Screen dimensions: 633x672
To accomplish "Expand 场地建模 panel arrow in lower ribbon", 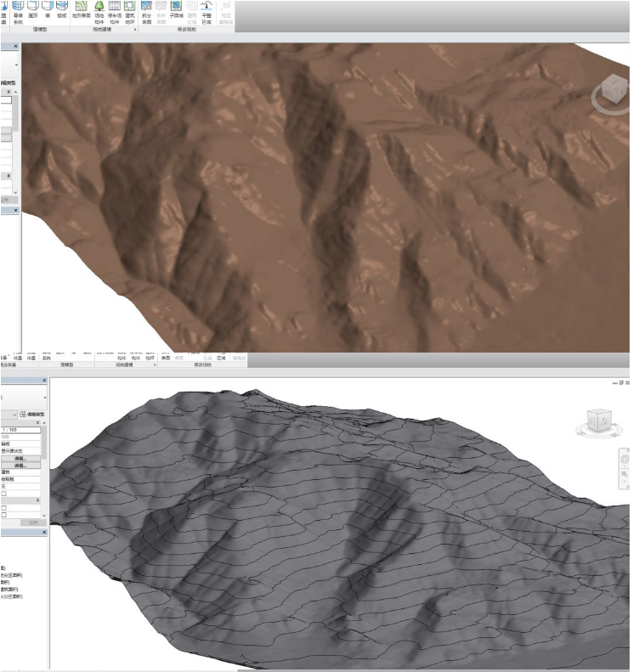I will point(155,364).
